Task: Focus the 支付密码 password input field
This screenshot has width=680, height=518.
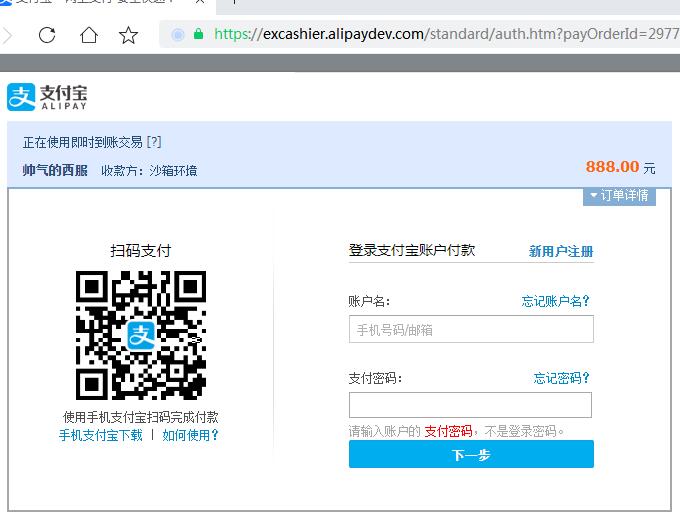Action: tap(470, 405)
